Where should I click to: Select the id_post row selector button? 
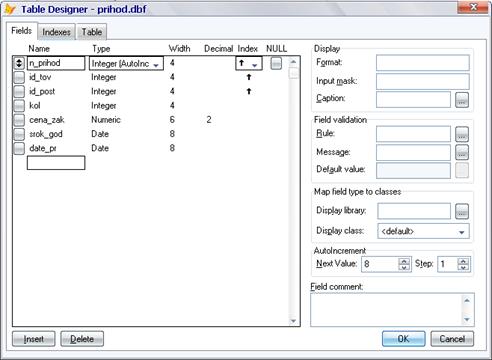click(x=19, y=92)
